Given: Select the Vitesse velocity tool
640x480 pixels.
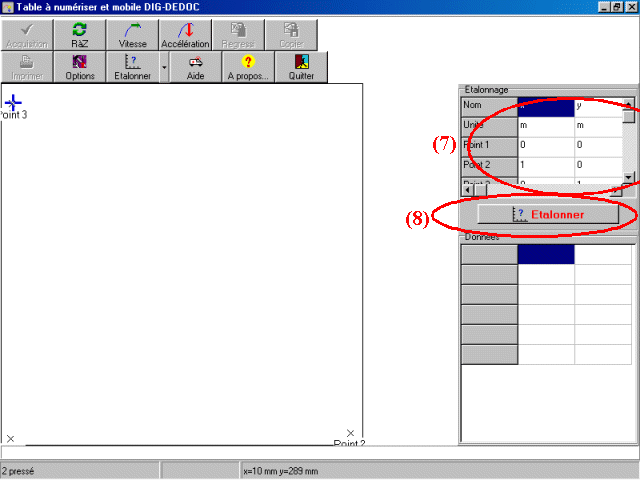Looking at the screenshot, I should click(132, 36).
